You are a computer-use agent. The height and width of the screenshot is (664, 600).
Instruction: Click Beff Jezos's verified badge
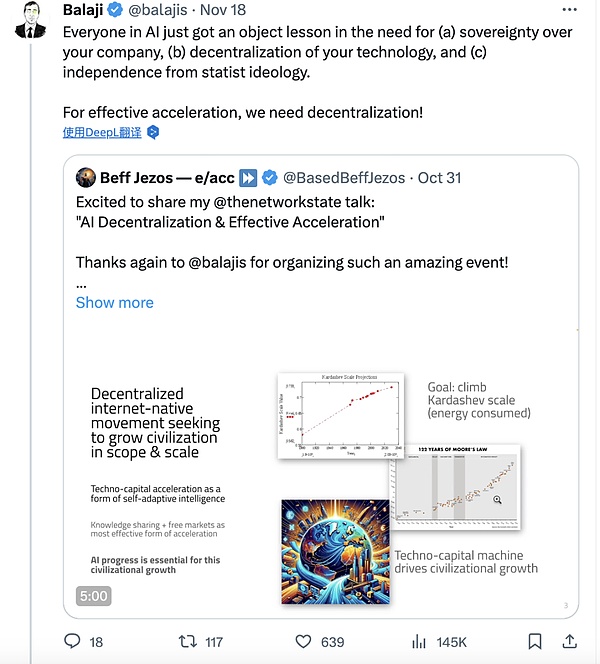tap(270, 178)
